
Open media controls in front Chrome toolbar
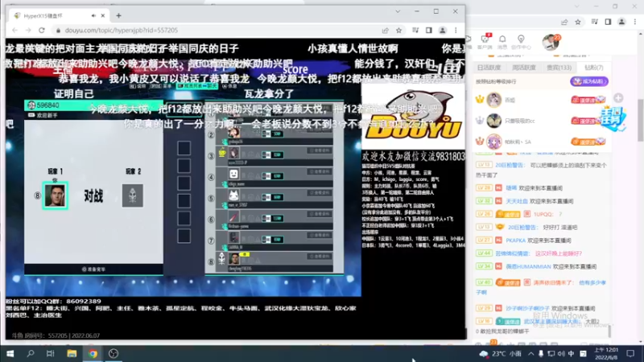415,31
